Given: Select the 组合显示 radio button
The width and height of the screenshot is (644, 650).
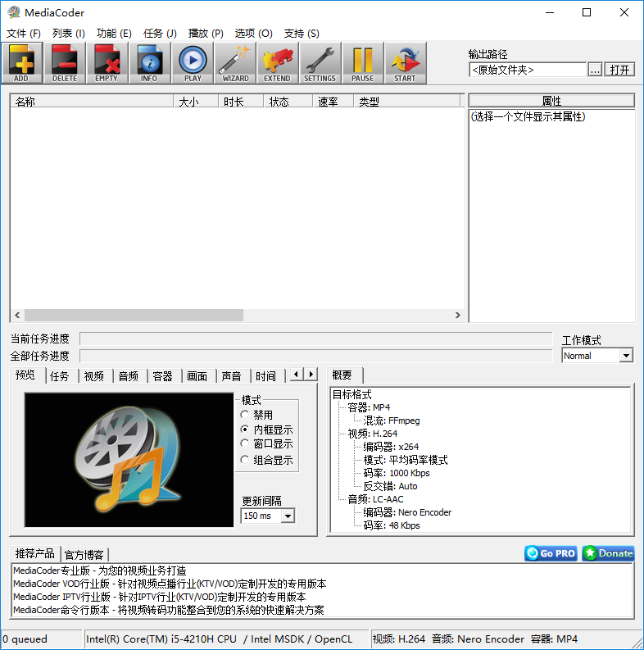Looking at the screenshot, I should [245, 460].
